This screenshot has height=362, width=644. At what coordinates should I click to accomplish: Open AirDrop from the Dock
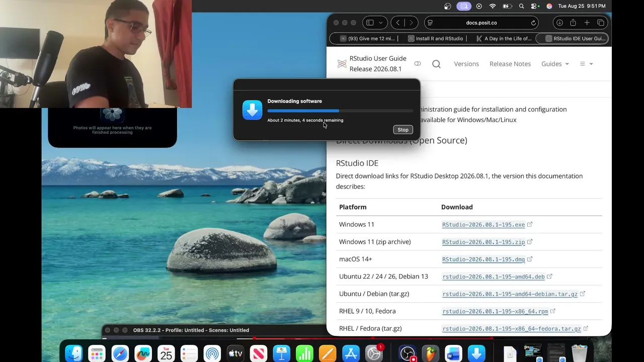(x=212, y=353)
